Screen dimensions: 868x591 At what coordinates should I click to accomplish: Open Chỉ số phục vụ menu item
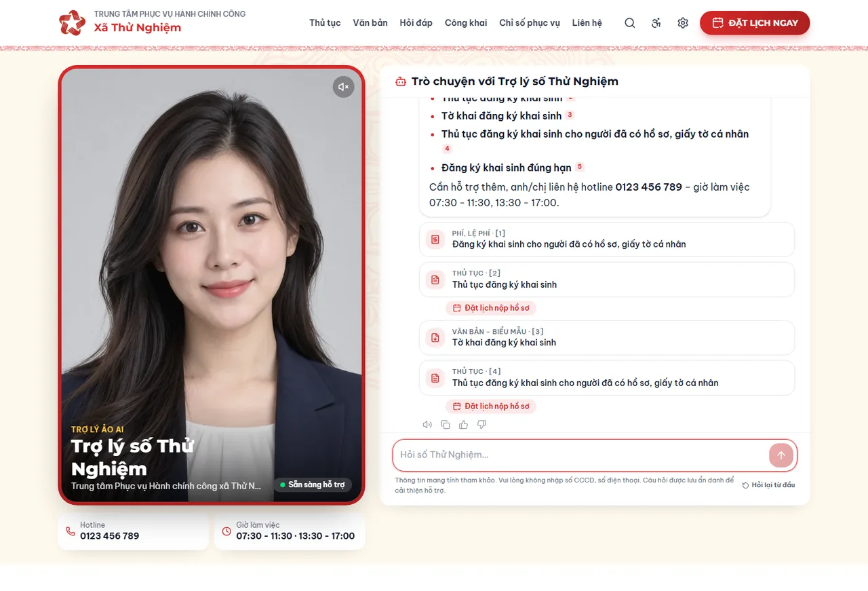pos(530,23)
